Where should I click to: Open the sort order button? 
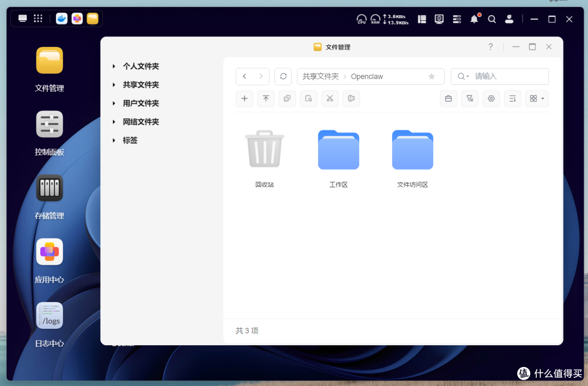point(513,99)
